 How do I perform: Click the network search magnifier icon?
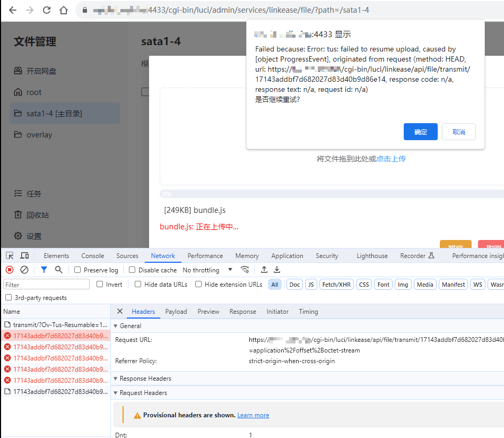59,270
